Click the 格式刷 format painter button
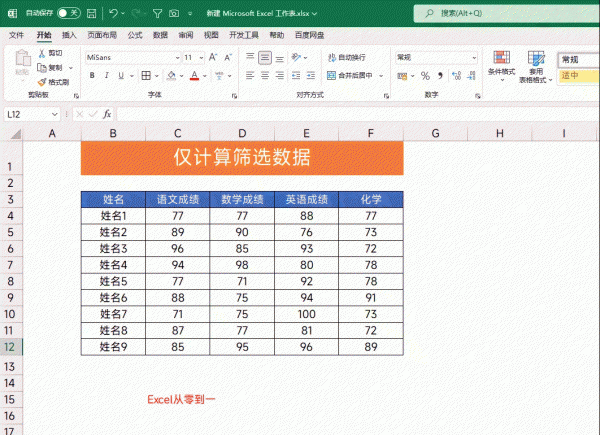Viewport: 600px width, 435px height. pyautogui.click(x=54, y=82)
